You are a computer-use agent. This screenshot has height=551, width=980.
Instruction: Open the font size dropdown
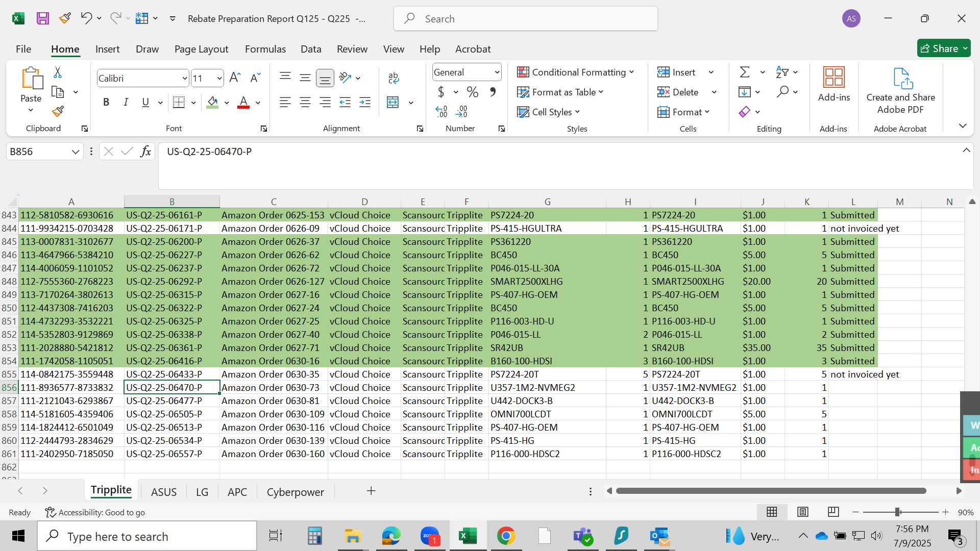pyautogui.click(x=219, y=79)
